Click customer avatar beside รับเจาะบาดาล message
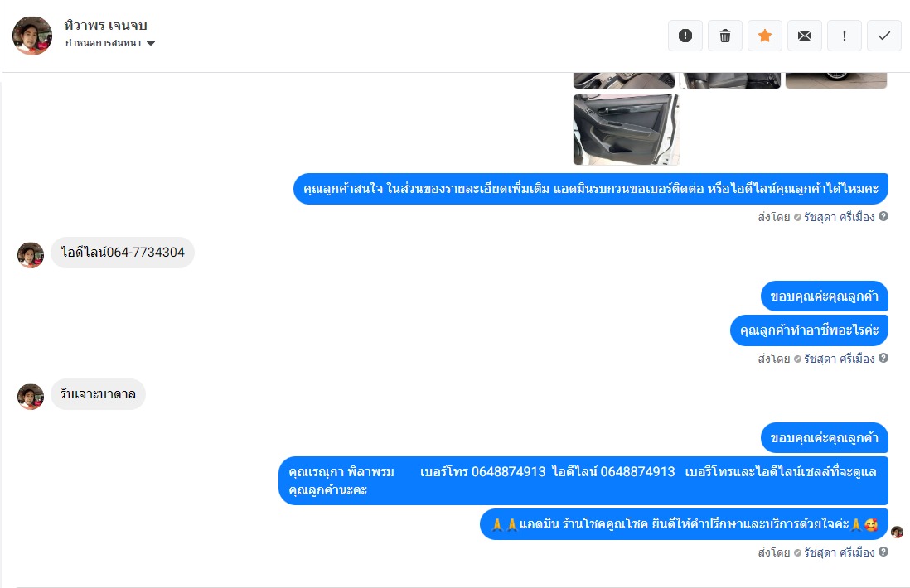 [x=31, y=397]
